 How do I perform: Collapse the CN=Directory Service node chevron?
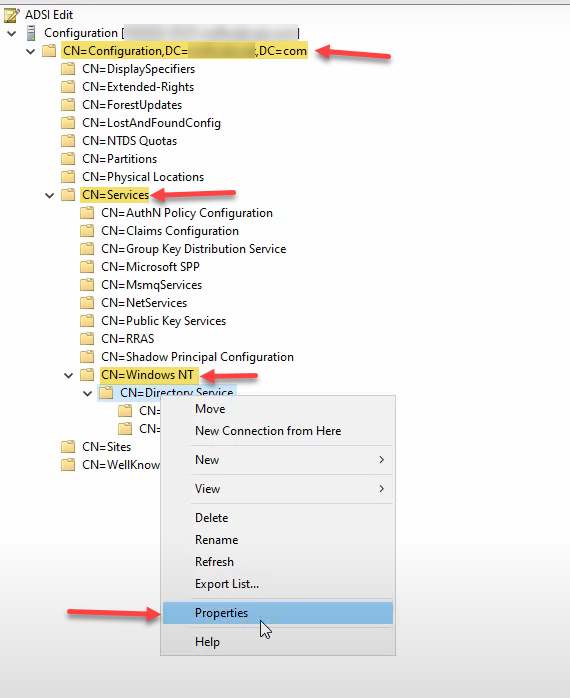(x=88, y=394)
